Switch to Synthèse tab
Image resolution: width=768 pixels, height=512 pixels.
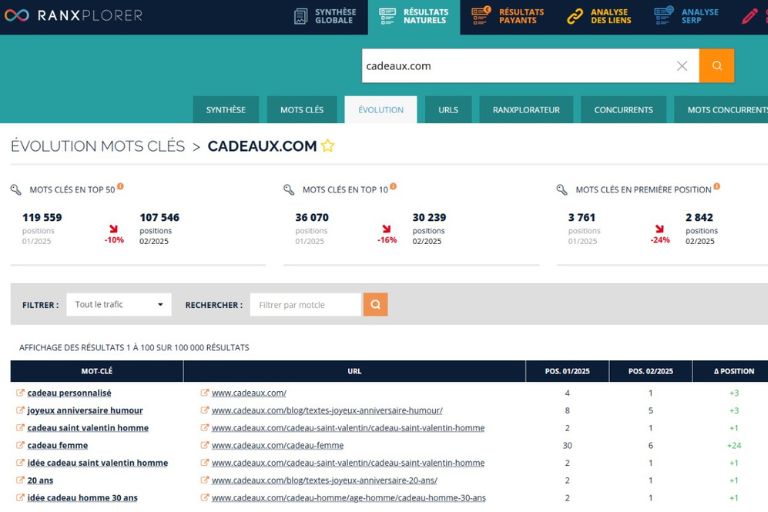click(225, 110)
